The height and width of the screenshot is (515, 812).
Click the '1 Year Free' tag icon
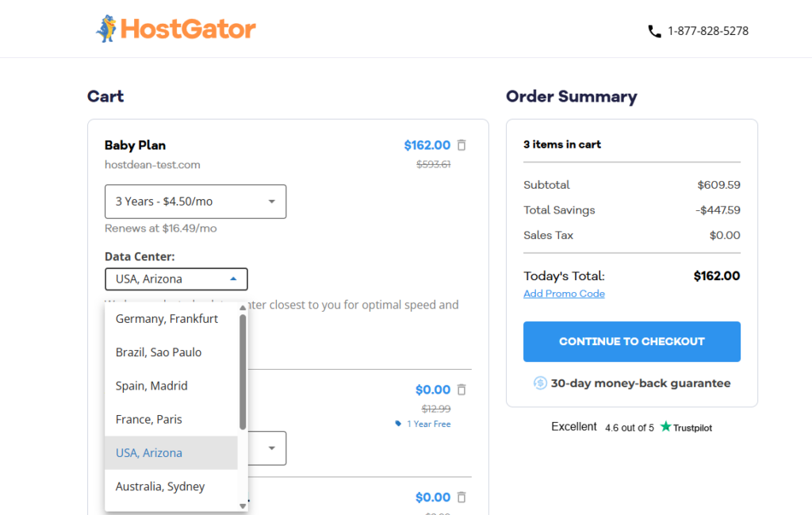[398, 424]
